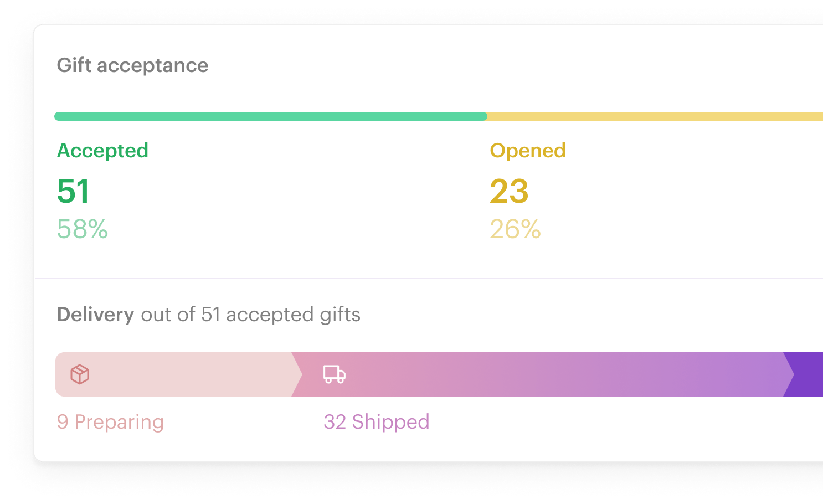Open the 32 Shipped label
Image resolution: width=823 pixels, height=504 pixels.
377,422
